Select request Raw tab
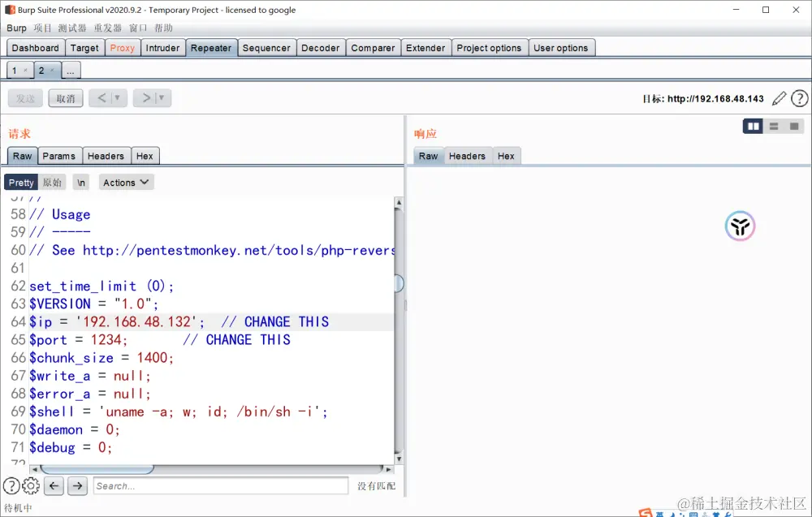This screenshot has height=517, width=812. 22,156
